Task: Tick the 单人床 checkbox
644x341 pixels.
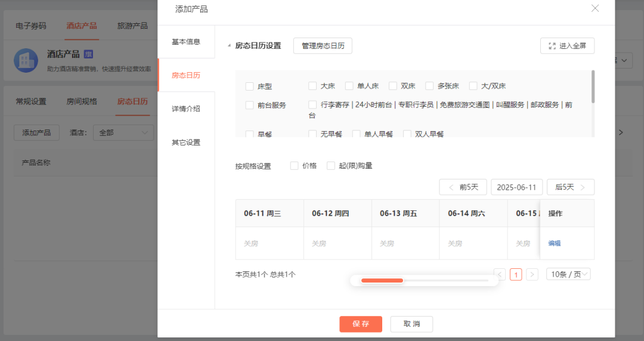Action: point(349,86)
